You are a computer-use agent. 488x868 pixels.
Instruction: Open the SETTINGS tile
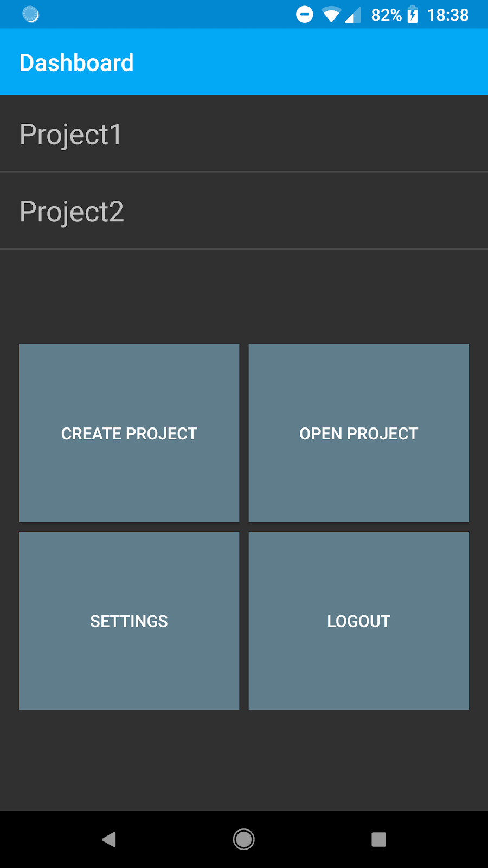(x=129, y=621)
